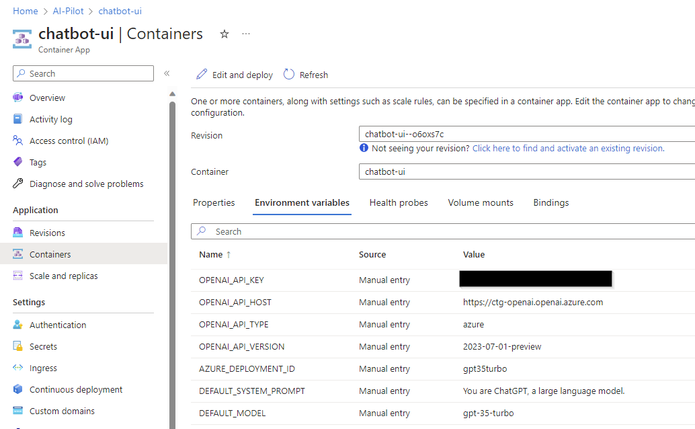Open AI-Pilot breadcrumb link
695x429 pixels.
(68, 11)
